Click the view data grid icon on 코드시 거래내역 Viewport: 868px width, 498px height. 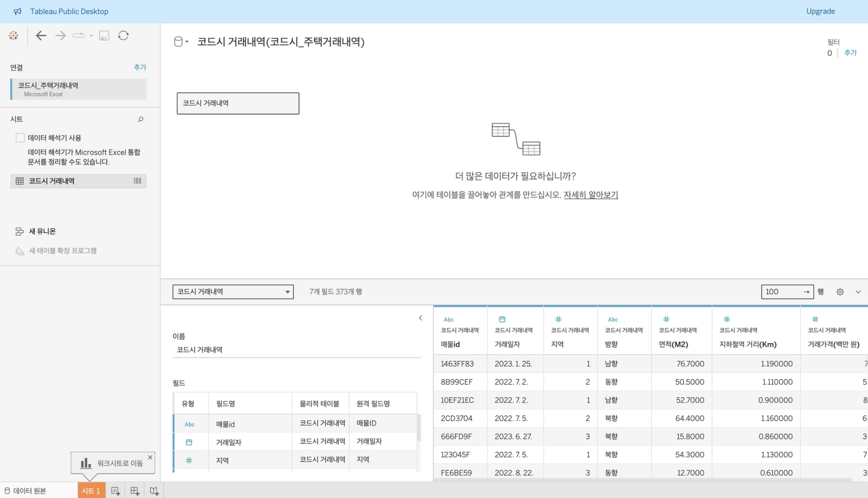click(x=138, y=181)
